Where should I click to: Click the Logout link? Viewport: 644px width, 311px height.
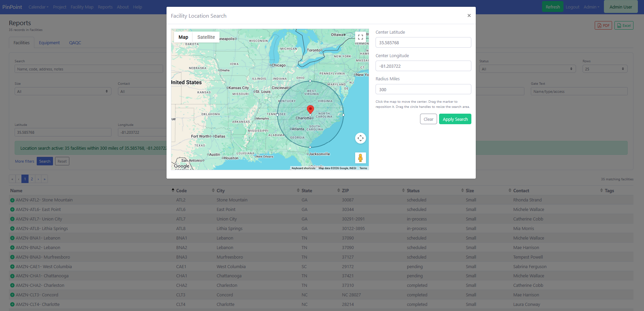(572, 7)
